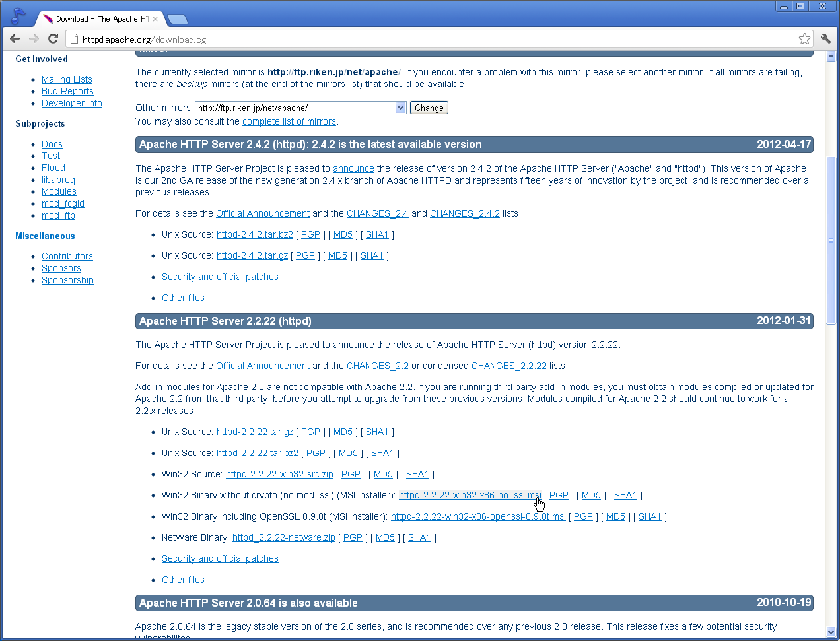Open the Developer Info link
The image size is (840, 641).
click(72, 103)
